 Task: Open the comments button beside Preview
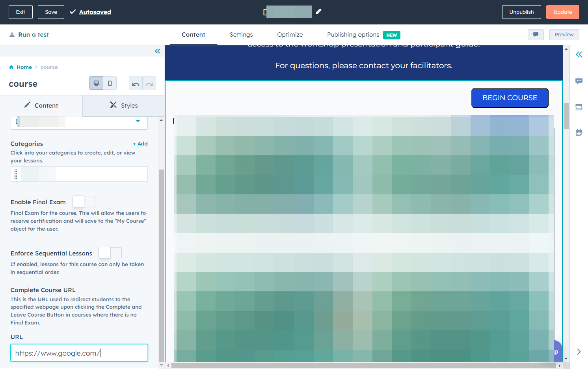point(536,35)
